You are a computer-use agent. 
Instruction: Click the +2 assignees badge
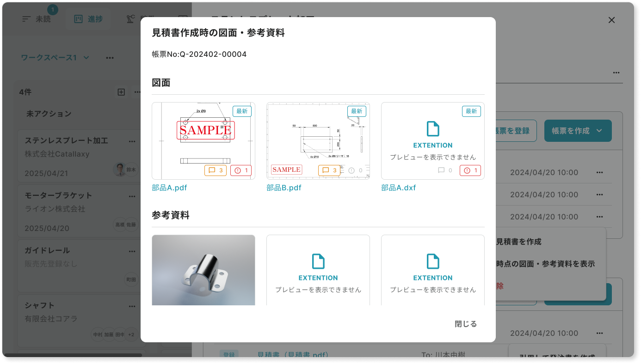pyautogui.click(x=131, y=334)
